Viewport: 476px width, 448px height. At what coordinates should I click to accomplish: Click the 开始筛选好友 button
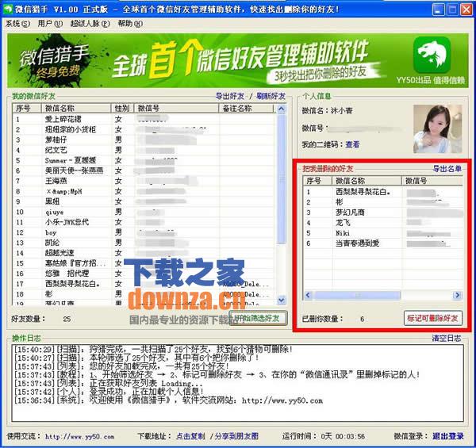point(259,318)
